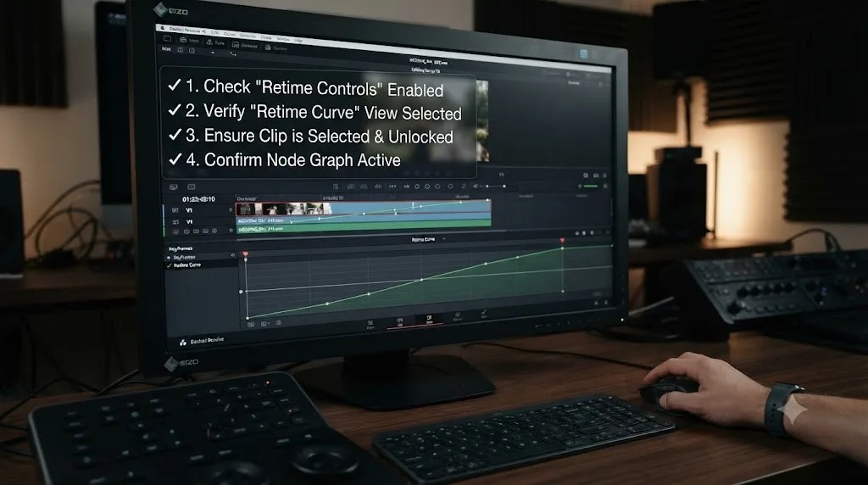Adjust the green audio level slider

point(591,187)
